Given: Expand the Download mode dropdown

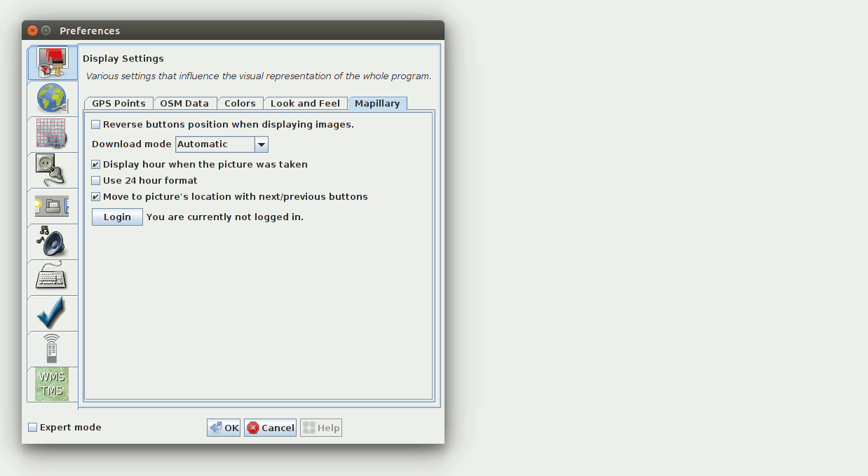Looking at the screenshot, I should pyautogui.click(x=261, y=144).
